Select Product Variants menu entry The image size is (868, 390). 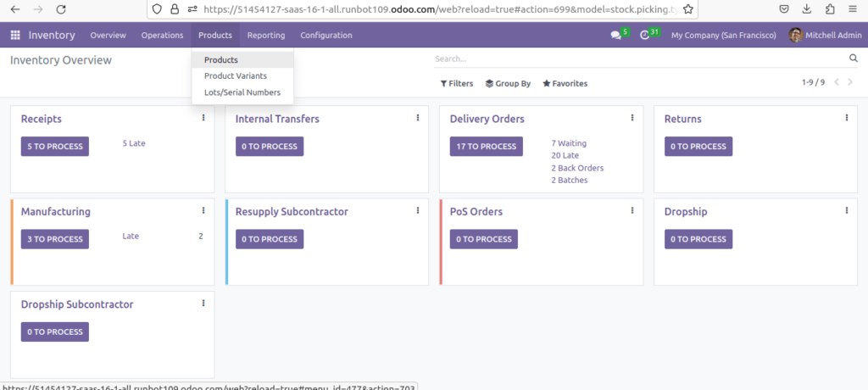pos(242,76)
